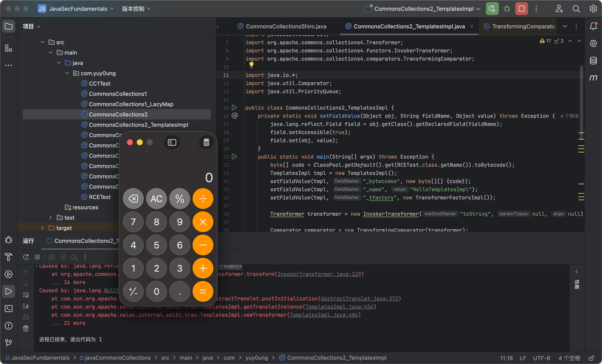Viewport: 602px width, 364px height.
Task: Open Notifications bell icon
Action: pyautogui.click(x=593, y=26)
